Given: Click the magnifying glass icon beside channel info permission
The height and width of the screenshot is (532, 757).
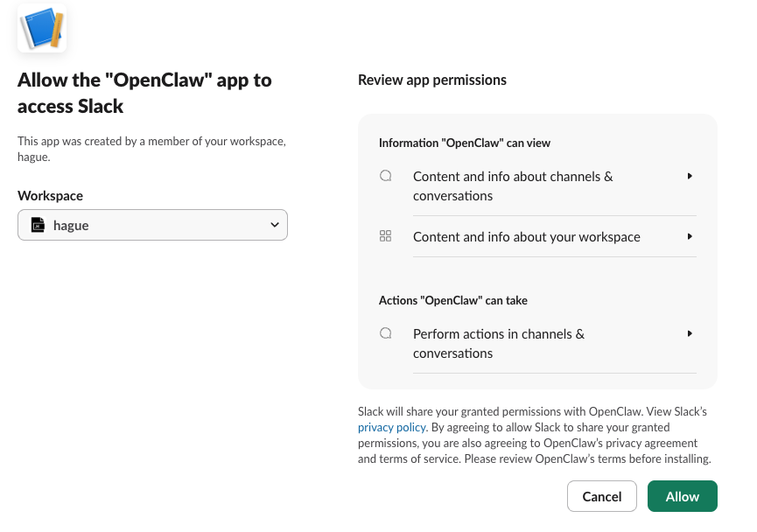Looking at the screenshot, I should point(385,175).
